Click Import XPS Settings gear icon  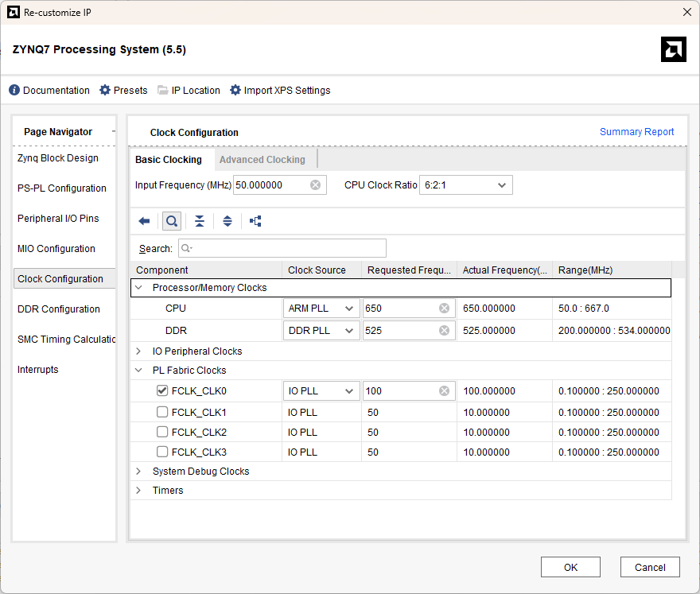point(235,91)
